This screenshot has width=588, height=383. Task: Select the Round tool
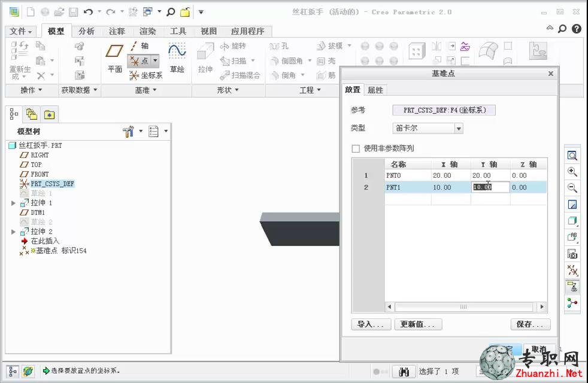(286, 60)
